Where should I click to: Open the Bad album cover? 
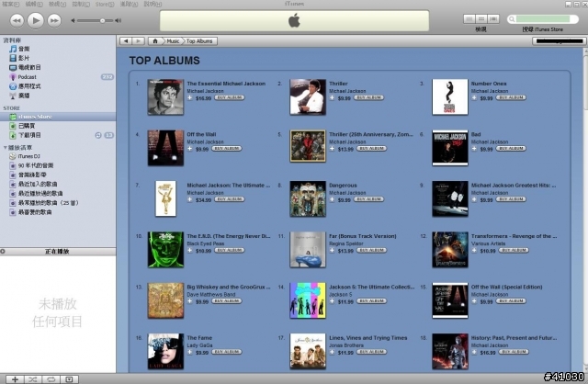pyautogui.click(x=450, y=148)
